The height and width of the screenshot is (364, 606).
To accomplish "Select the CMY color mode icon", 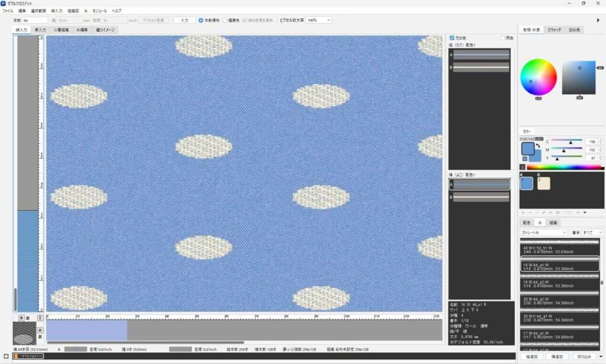I will tap(539, 138).
